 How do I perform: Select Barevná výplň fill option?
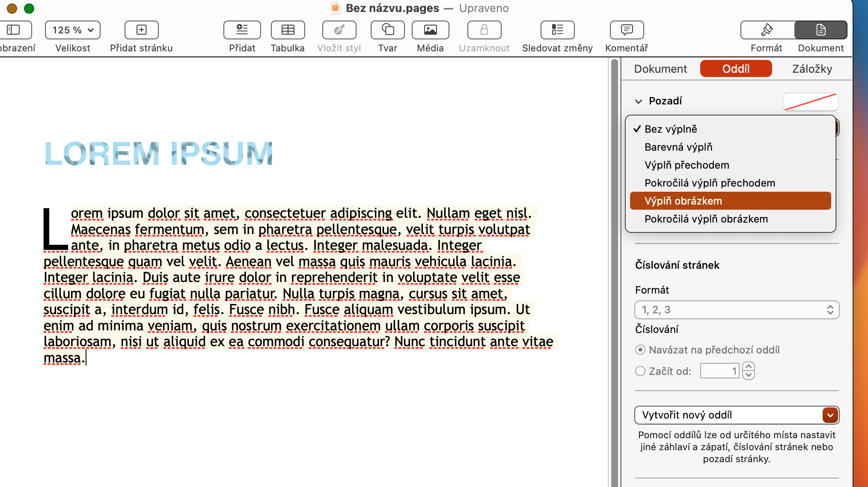pos(678,147)
